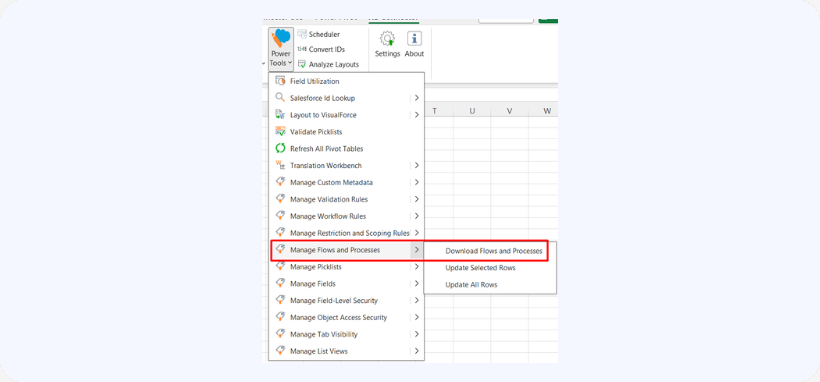Viewport: 820px width, 382px height.
Task: Click the Manage Custom Metadata icon
Action: tap(280, 182)
